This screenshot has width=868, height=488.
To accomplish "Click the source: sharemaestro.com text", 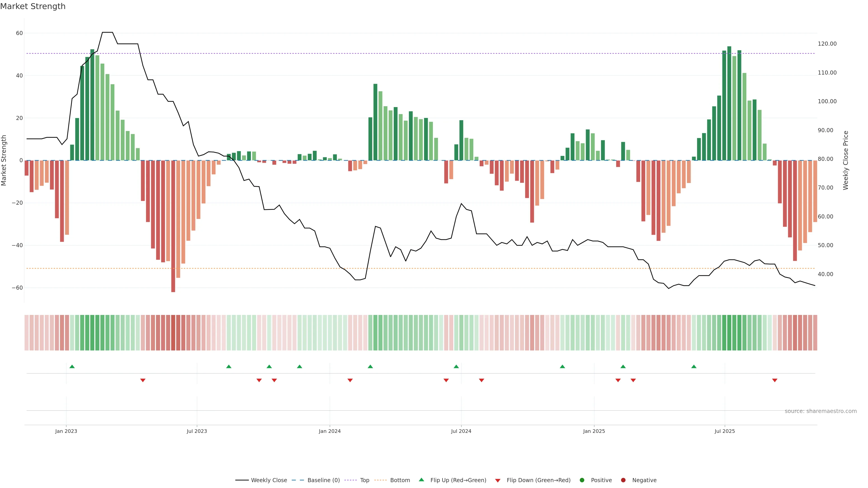I will pyautogui.click(x=821, y=411).
